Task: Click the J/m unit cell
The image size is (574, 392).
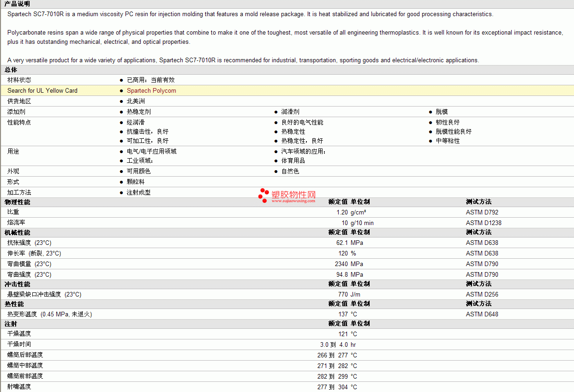Action: [x=356, y=295]
